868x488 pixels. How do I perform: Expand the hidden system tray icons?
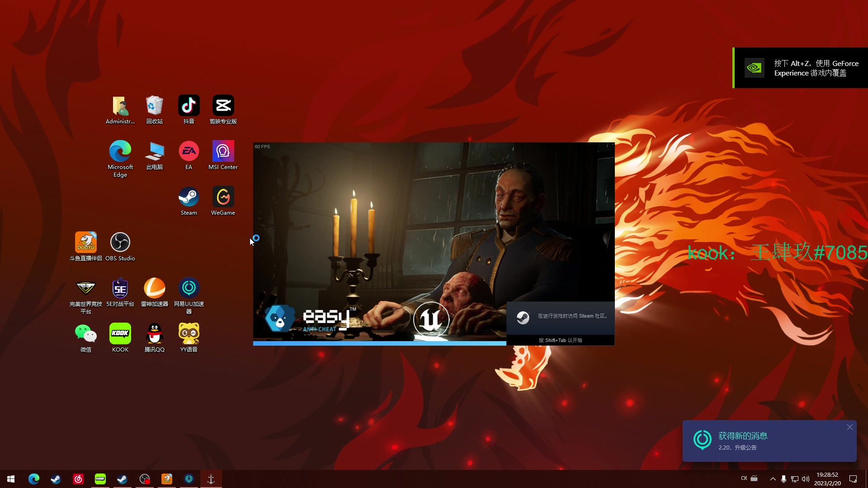(773, 479)
